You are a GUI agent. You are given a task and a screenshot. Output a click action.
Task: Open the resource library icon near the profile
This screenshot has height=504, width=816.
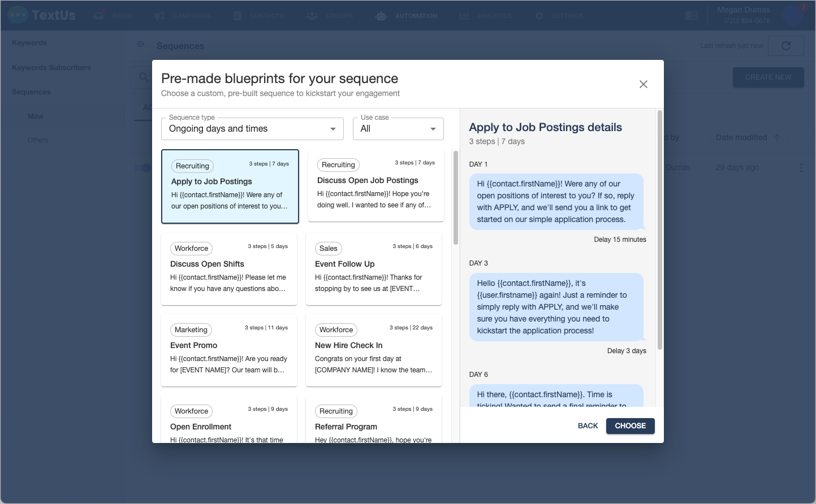click(691, 16)
